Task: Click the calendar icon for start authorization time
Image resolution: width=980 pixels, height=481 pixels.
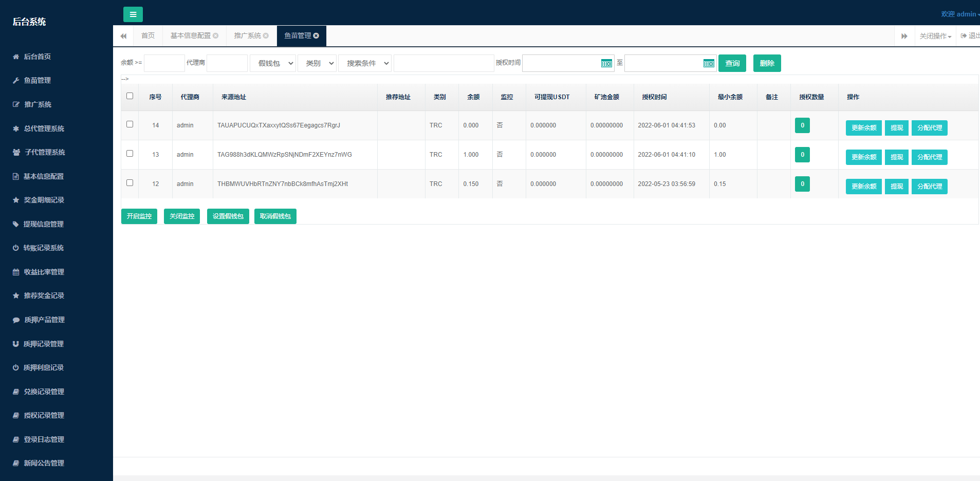Action: [606, 63]
